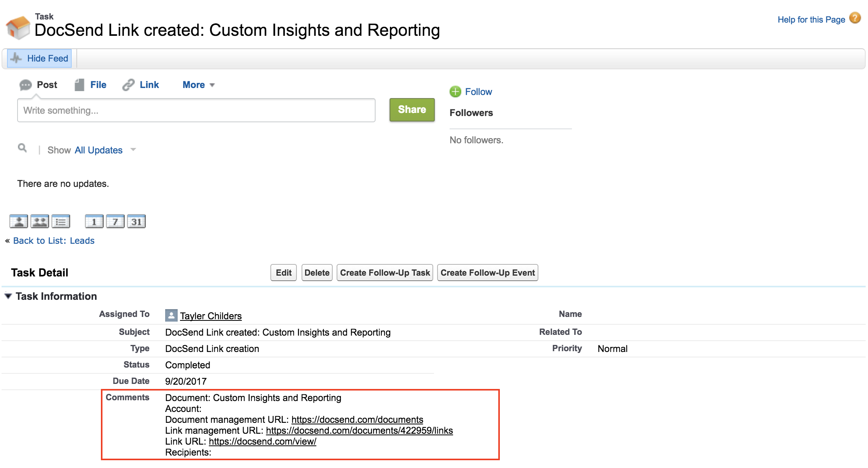
Task: Click the Delete button
Action: 317,273
